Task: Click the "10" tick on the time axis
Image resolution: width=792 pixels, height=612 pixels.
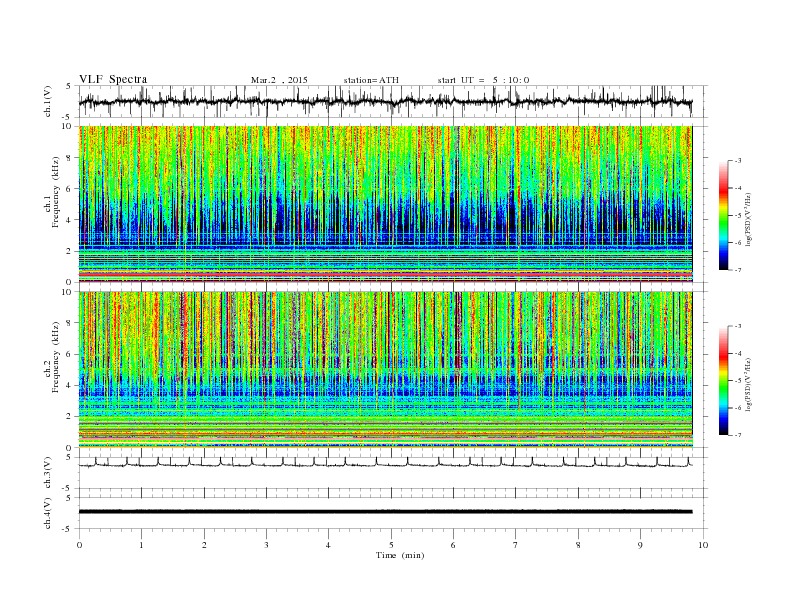Action: click(703, 545)
